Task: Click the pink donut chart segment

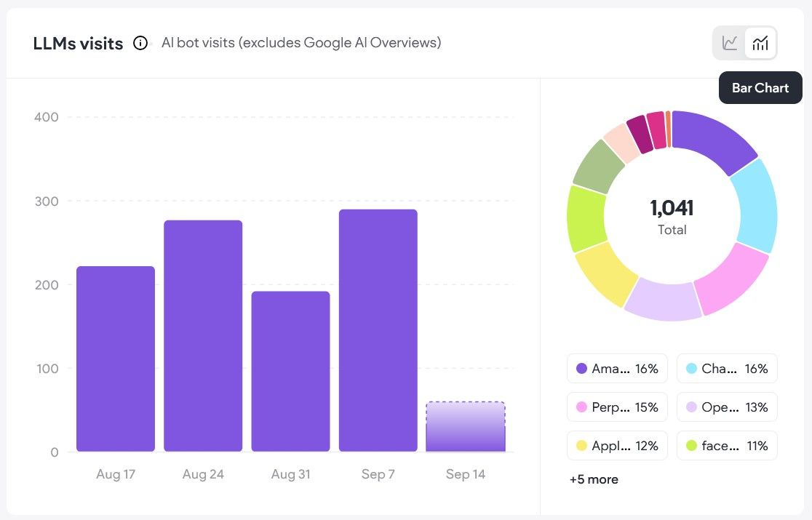Action: 731,279
